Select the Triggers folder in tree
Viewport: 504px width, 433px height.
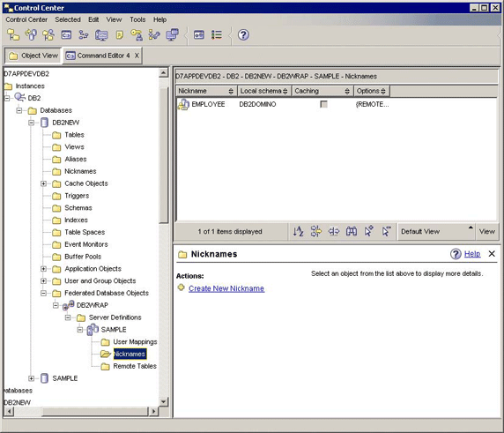[x=77, y=196]
